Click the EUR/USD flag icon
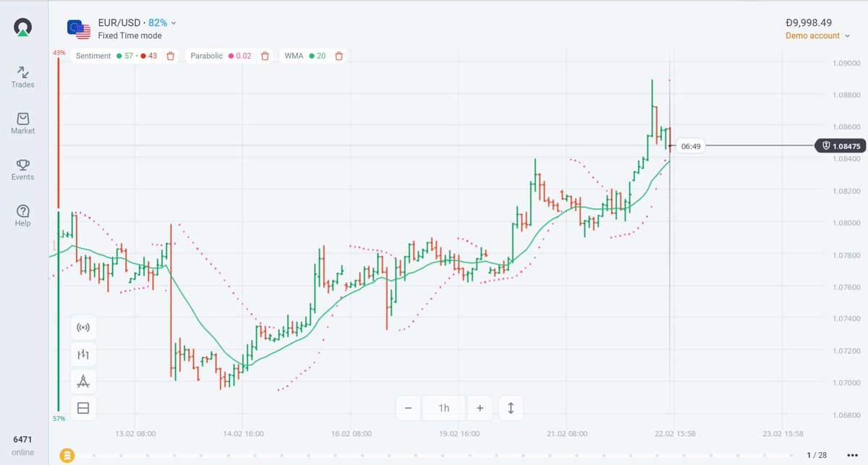This screenshot has height=465, width=868. coord(79,29)
